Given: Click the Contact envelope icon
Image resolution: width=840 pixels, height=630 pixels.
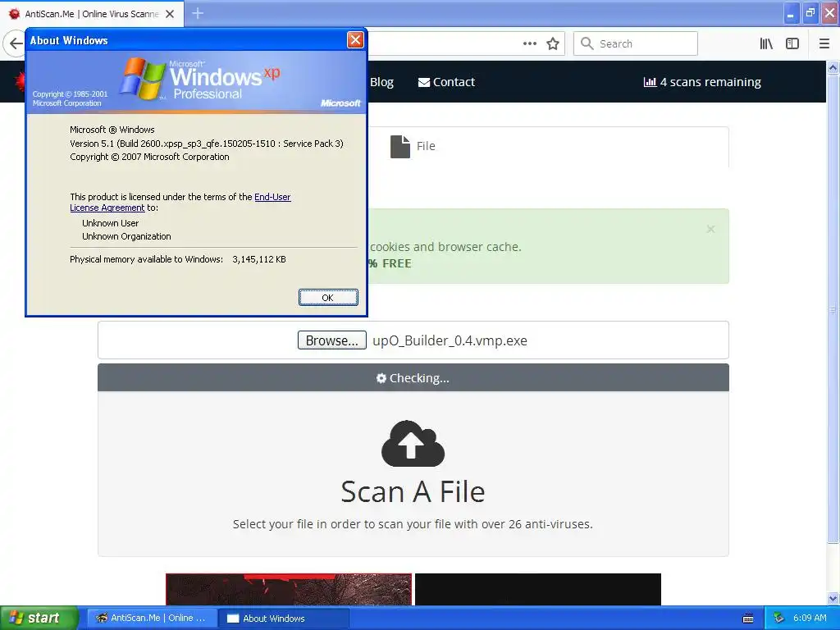Looking at the screenshot, I should coord(424,83).
